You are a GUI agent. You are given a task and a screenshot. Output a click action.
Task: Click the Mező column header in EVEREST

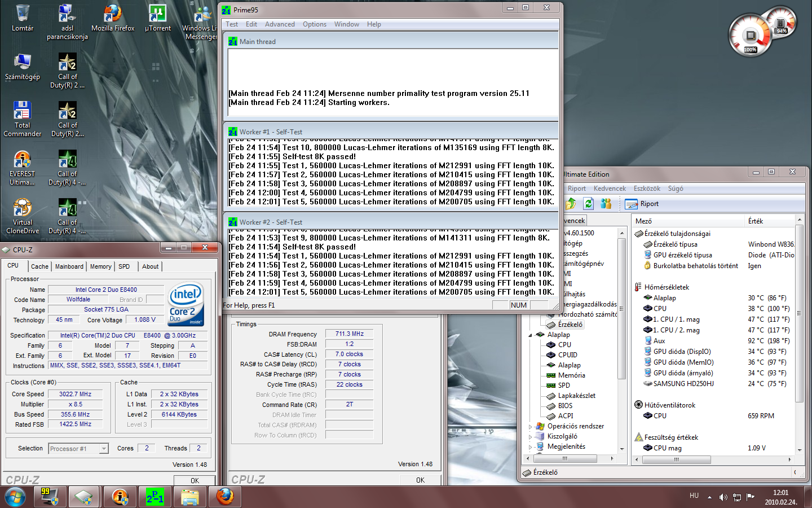tap(687, 221)
